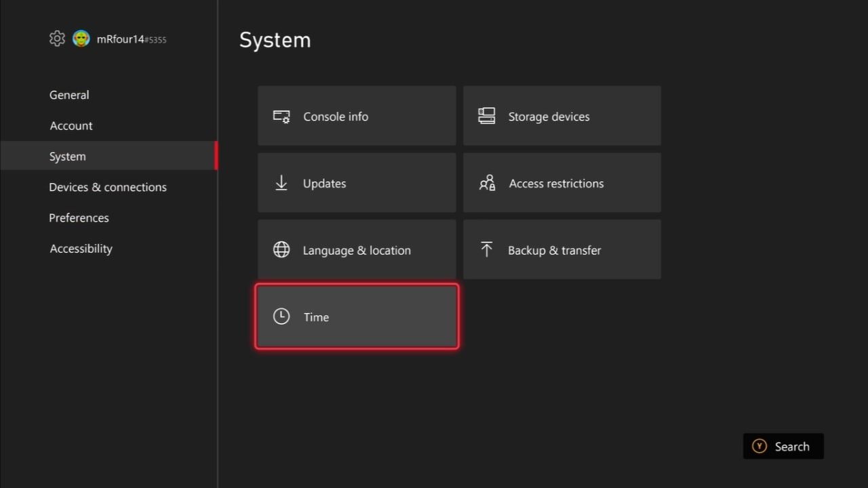Click the Y button search icon
The image size is (868, 488).
click(x=758, y=446)
